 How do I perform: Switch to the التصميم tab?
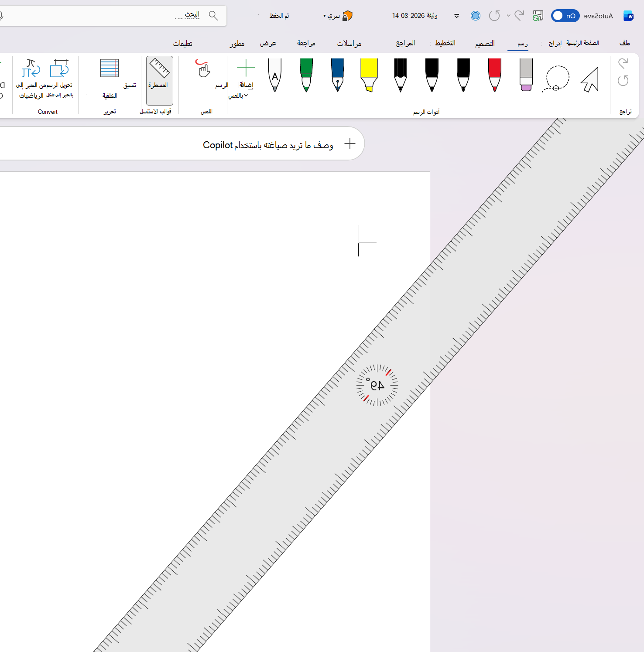coord(485,43)
